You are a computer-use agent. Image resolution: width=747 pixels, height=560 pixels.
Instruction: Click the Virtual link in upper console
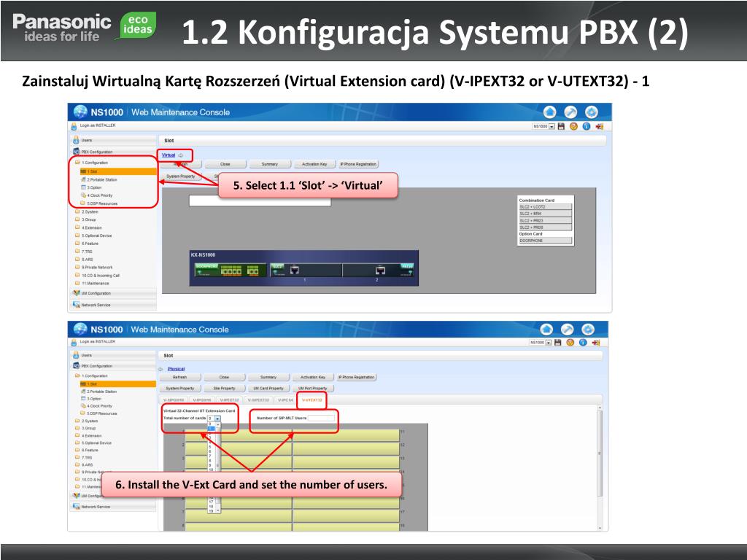[x=169, y=155]
